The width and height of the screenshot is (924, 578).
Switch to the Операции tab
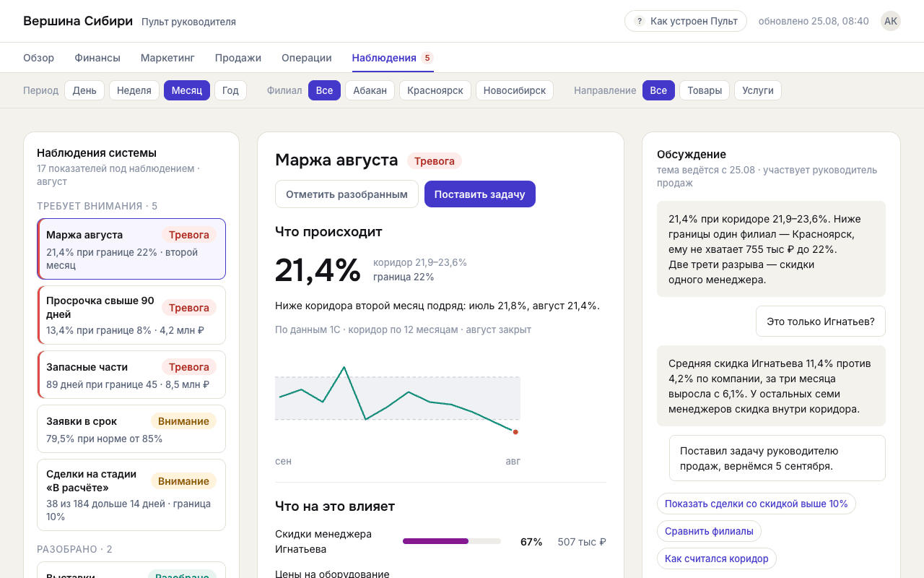coord(307,58)
